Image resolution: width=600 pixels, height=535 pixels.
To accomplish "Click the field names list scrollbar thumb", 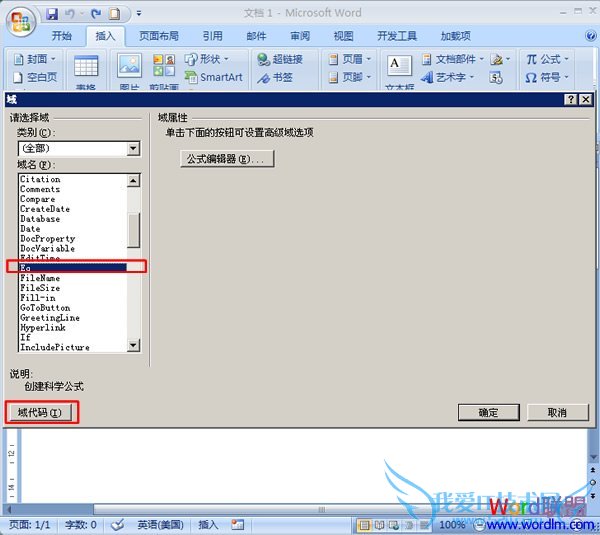I will (134, 230).
